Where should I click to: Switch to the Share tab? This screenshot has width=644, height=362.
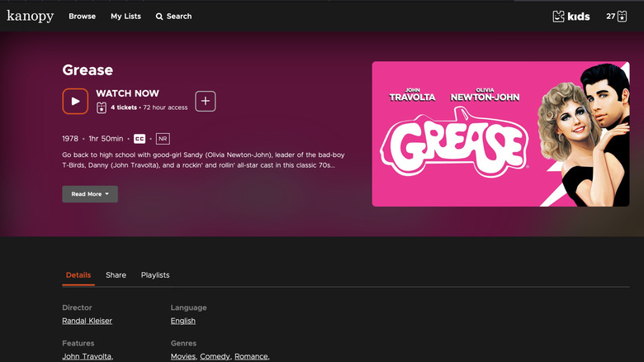[116, 275]
